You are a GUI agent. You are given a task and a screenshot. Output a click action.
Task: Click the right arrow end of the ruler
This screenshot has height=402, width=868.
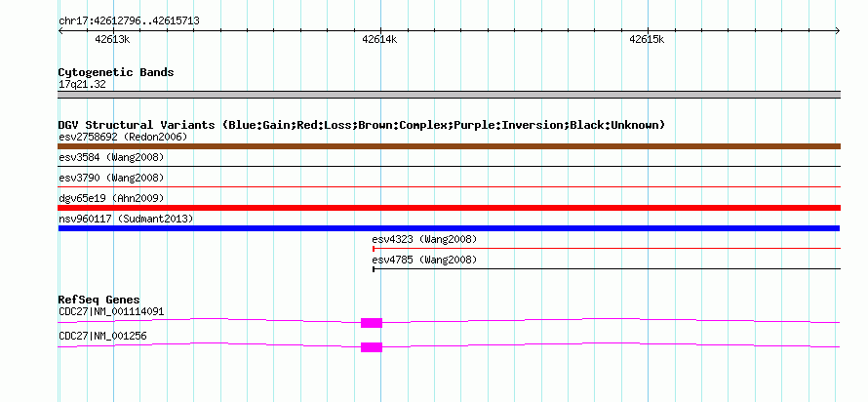coord(838,30)
